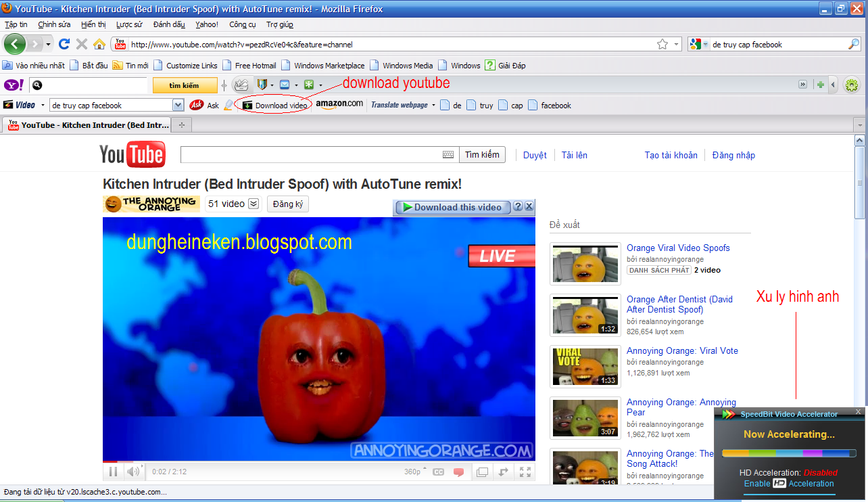
Task: Click the help question mark on Download bar
Action: (x=518, y=207)
